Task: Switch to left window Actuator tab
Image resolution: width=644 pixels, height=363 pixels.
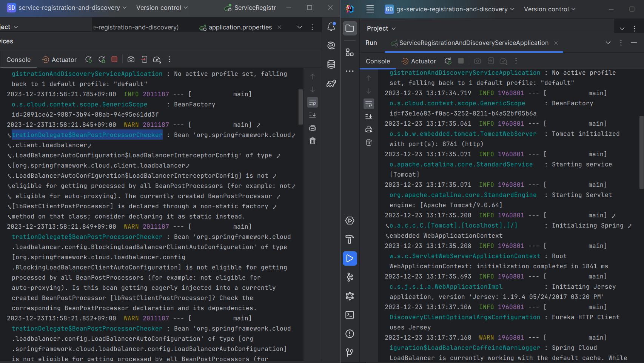Action: pyautogui.click(x=59, y=60)
